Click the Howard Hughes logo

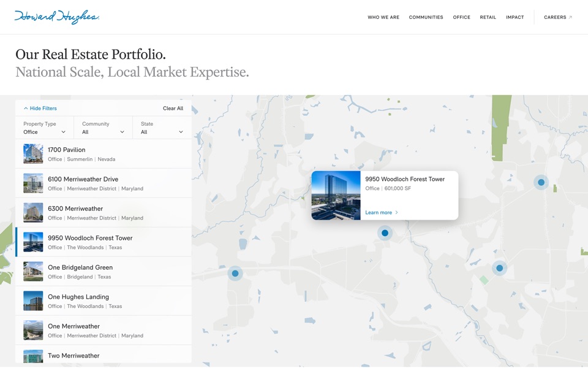tap(57, 17)
